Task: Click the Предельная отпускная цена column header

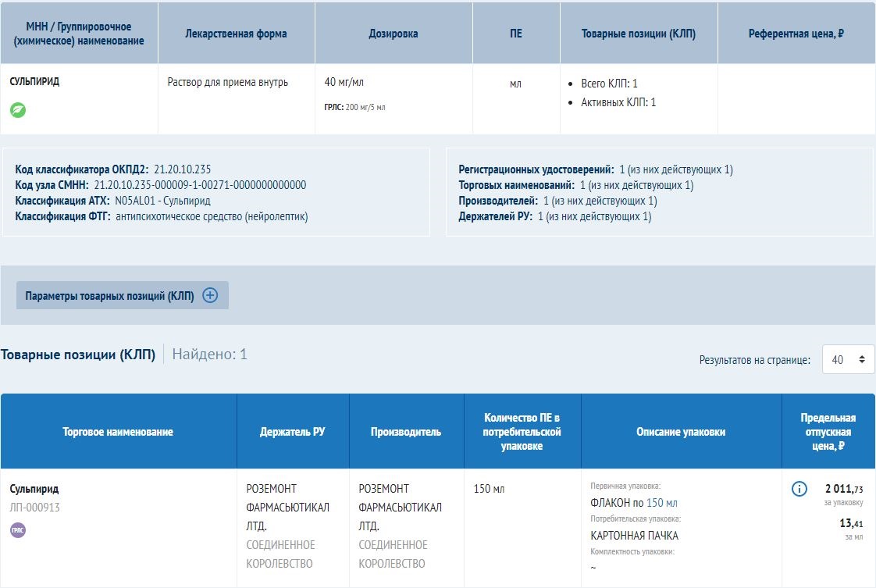Action: (x=828, y=432)
